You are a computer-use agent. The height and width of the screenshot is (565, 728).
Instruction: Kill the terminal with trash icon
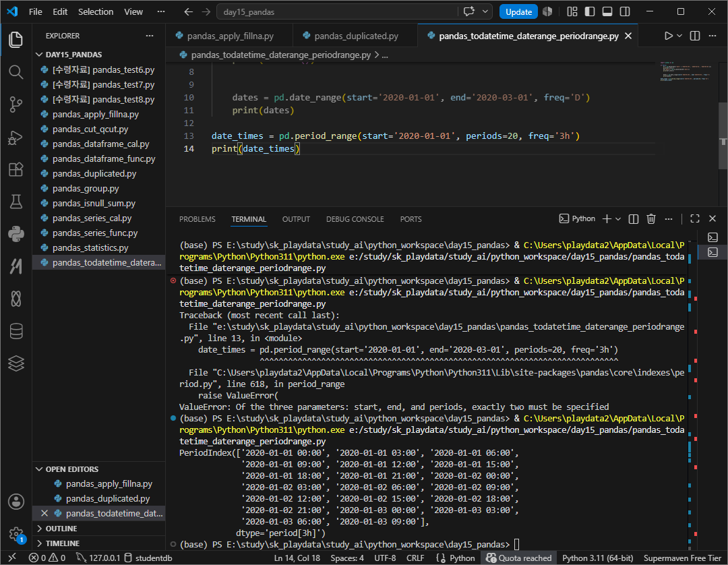click(x=651, y=219)
